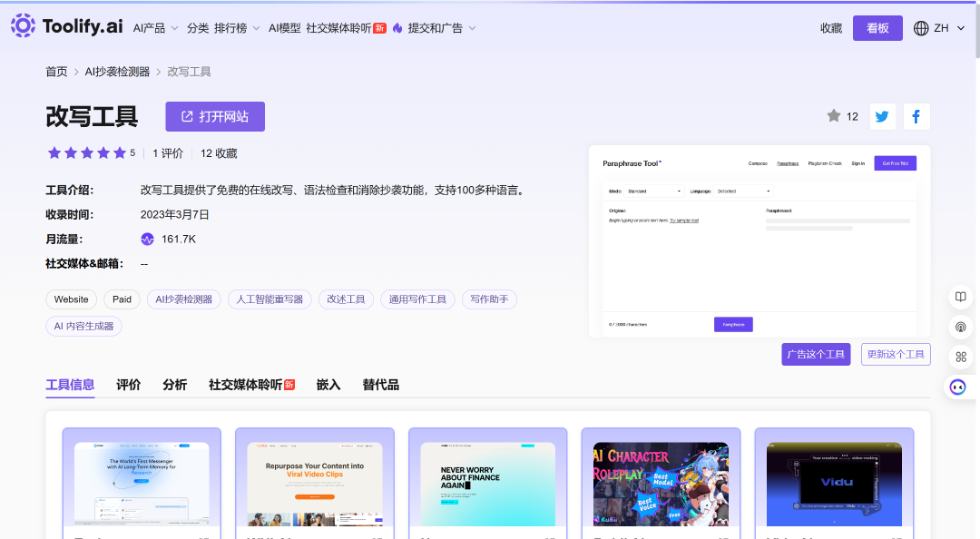Share this tool on Facebook
Screen dimensions: 980x539
(x=916, y=116)
